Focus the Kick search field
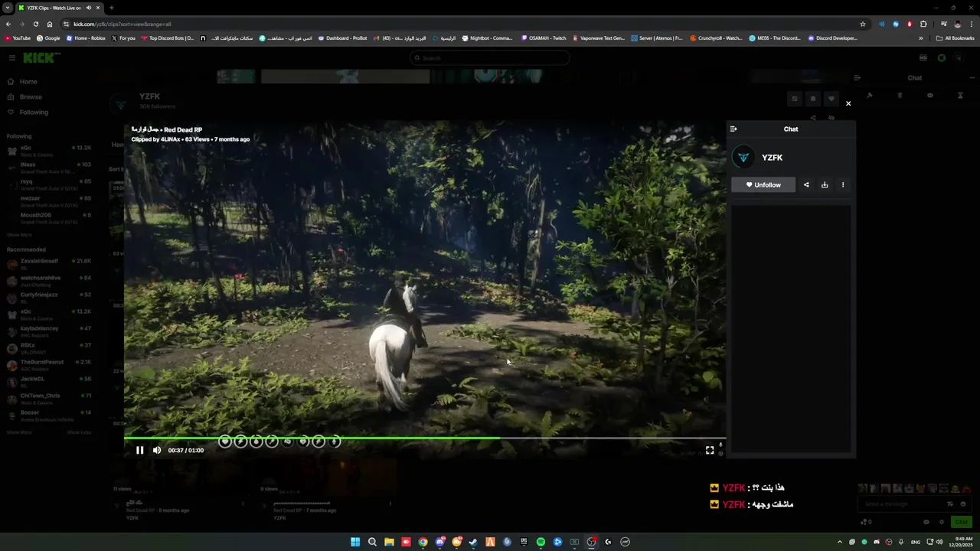The height and width of the screenshot is (551, 980). click(490, 58)
